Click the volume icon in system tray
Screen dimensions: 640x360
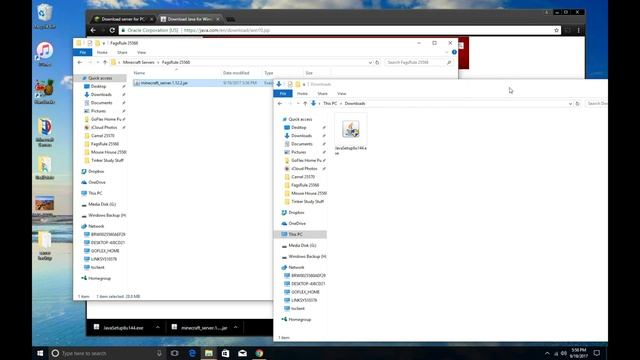564,353
